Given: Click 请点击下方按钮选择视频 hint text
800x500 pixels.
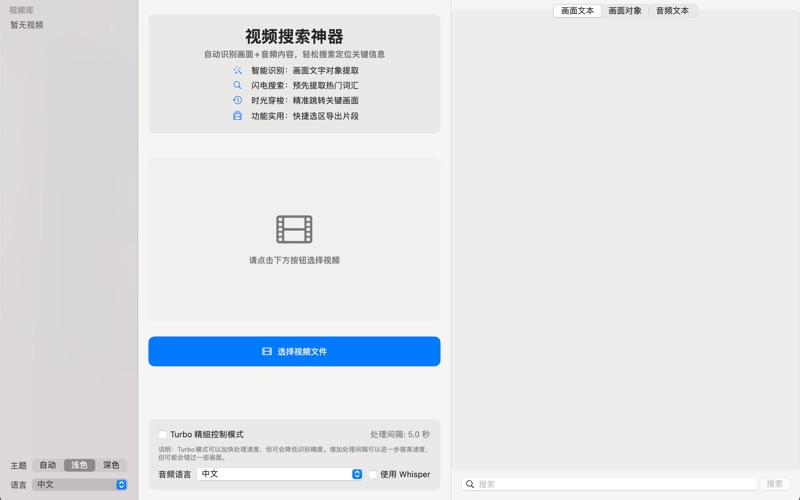Looking at the screenshot, I should [x=294, y=260].
